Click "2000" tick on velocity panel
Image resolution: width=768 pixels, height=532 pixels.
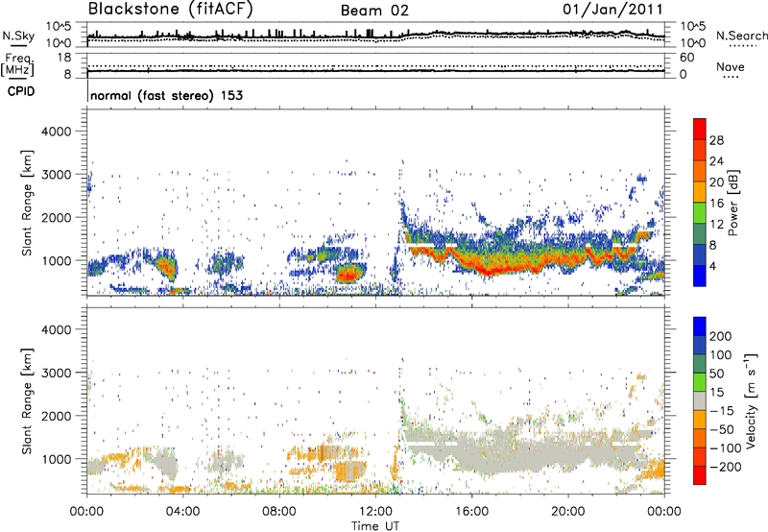click(x=56, y=416)
